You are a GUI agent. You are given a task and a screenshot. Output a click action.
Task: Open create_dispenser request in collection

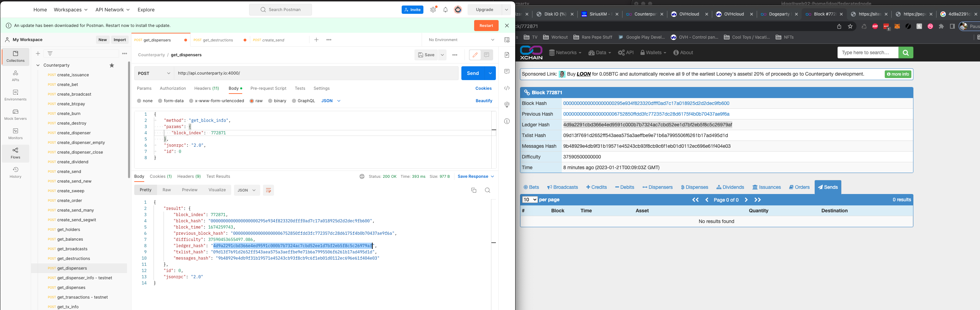click(74, 133)
